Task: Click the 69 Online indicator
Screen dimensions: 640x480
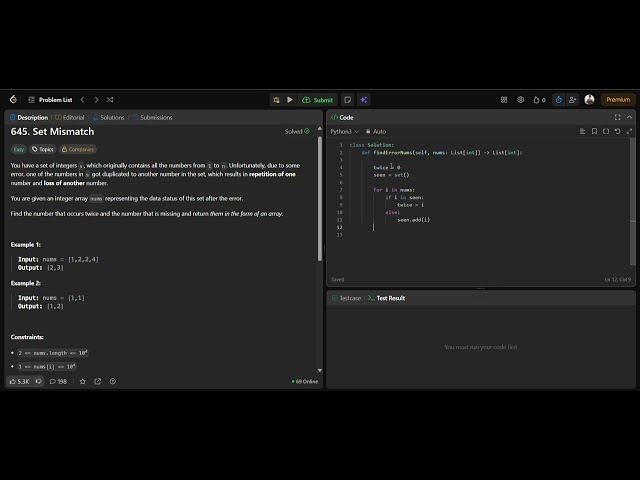Action: pos(304,382)
